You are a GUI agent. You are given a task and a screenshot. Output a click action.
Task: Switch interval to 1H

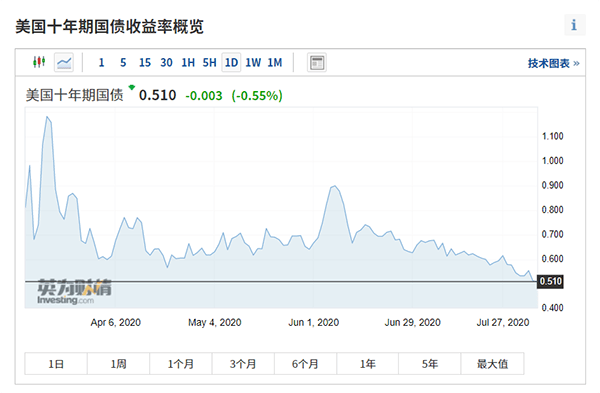pyautogui.click(x=188, y=62)
